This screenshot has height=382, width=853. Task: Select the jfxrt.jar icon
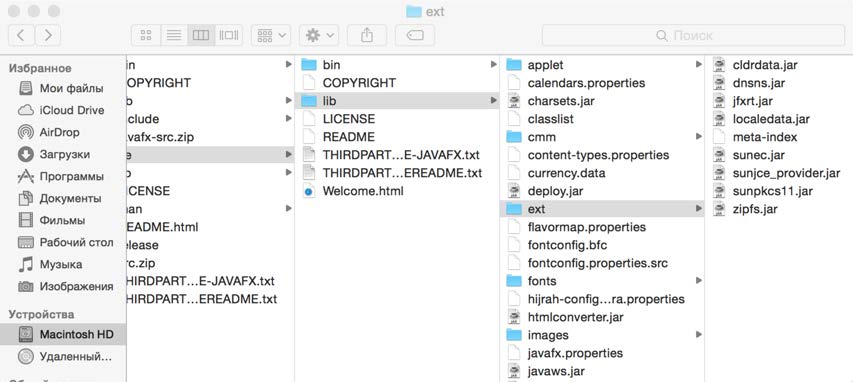(x=719, y=101)
